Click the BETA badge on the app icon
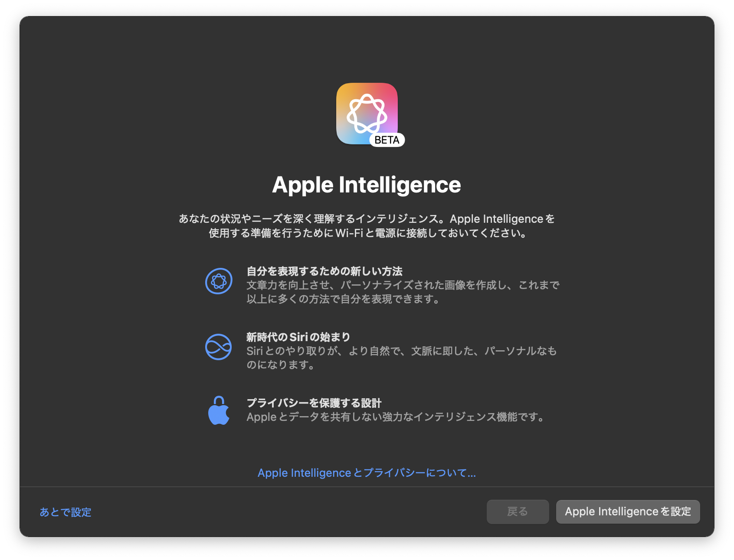Viewport: 734px width, 560px height. tap(387, 140)
